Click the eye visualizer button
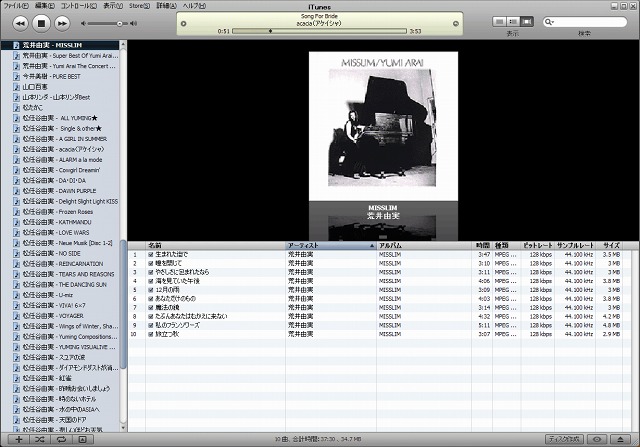 click(x=597, y=439)
